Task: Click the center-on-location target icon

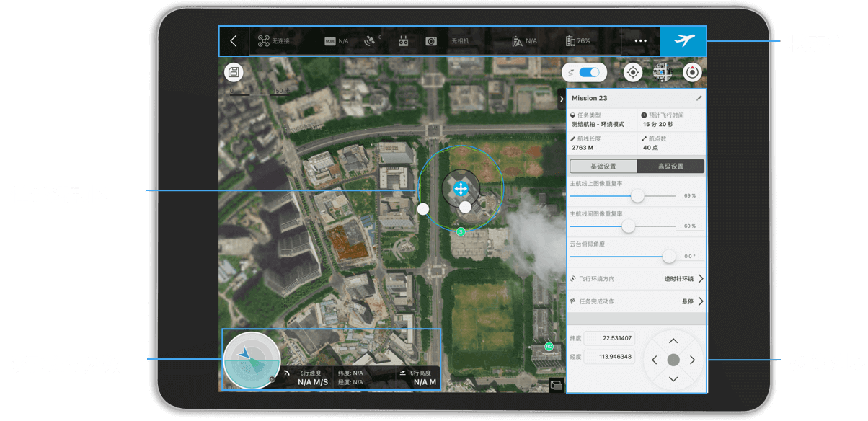Action: [633, 72]
